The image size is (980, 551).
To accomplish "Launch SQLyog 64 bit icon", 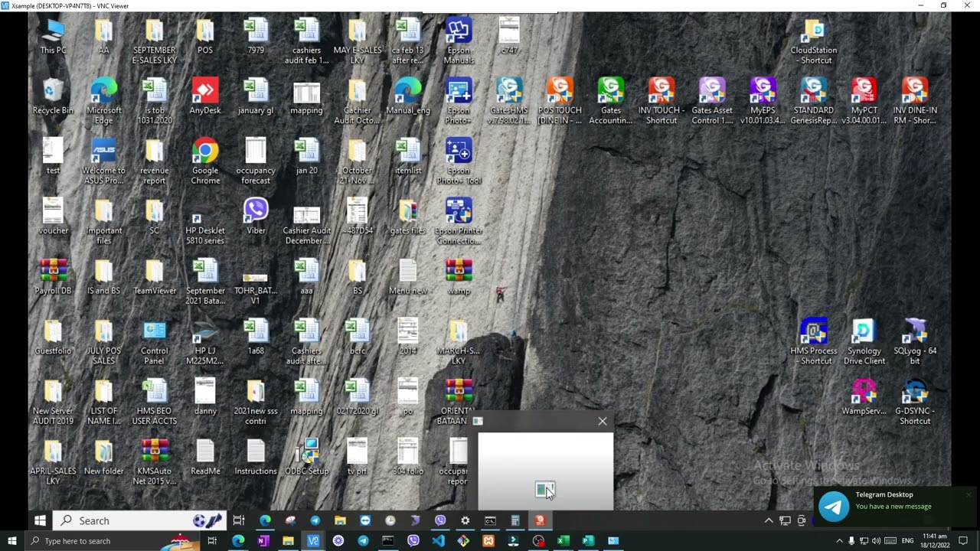I will (915, 342).
